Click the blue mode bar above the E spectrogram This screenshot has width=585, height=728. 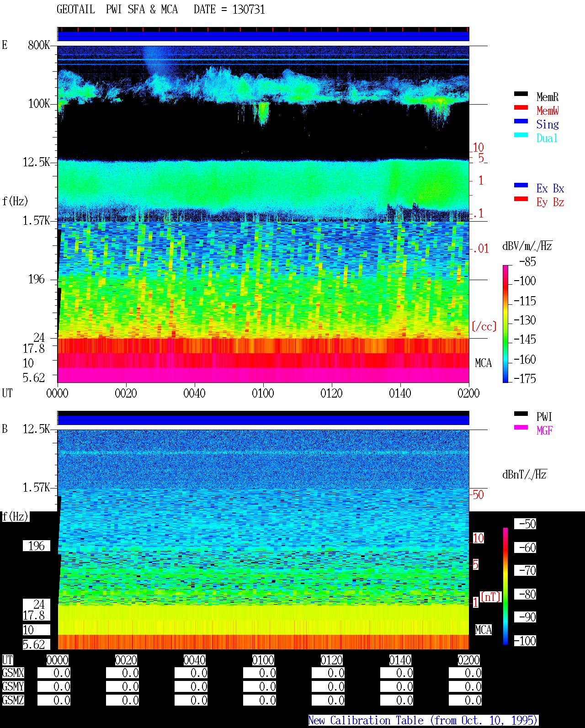click(x=263, y=36)
